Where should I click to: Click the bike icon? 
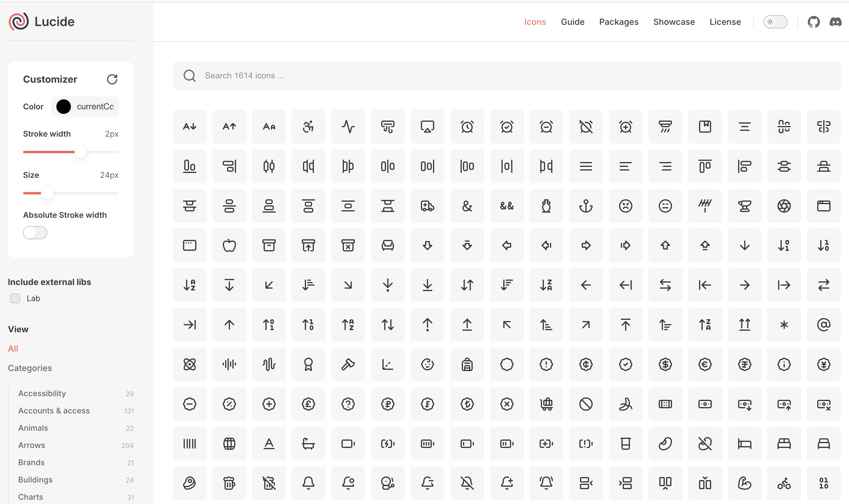[x=784, y=482]
